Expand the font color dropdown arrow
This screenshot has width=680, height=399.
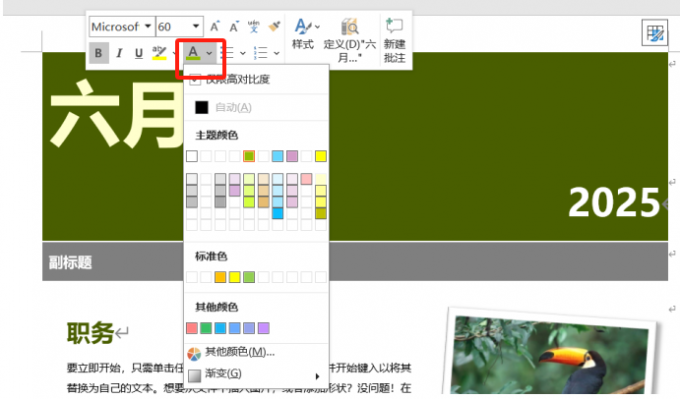click(x=209, y=53)
